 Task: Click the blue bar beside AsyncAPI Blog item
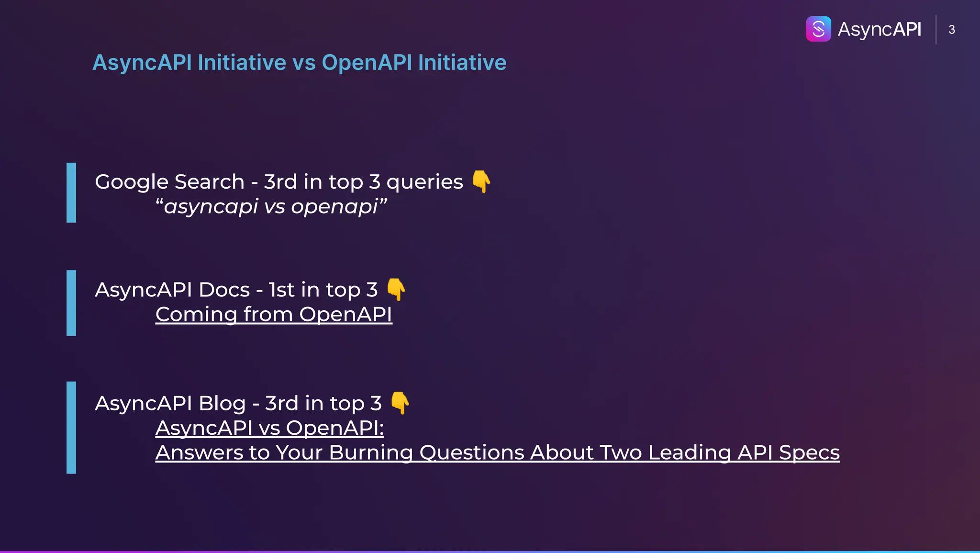(71, 427)
